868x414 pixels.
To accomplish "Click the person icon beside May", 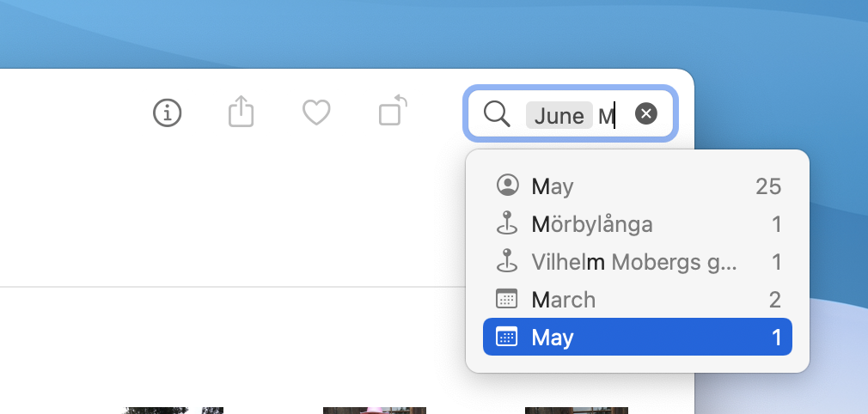I will click(x=508, y=186).
